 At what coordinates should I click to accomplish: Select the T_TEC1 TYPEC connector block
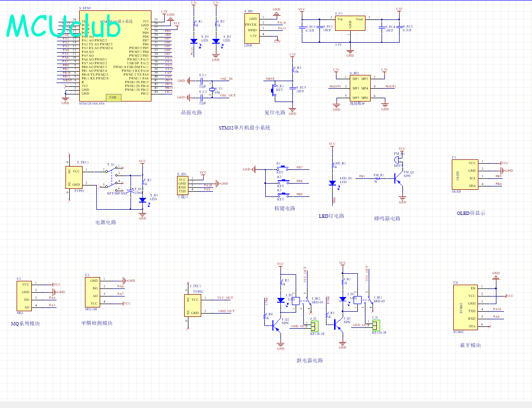(x=74, y=177)
